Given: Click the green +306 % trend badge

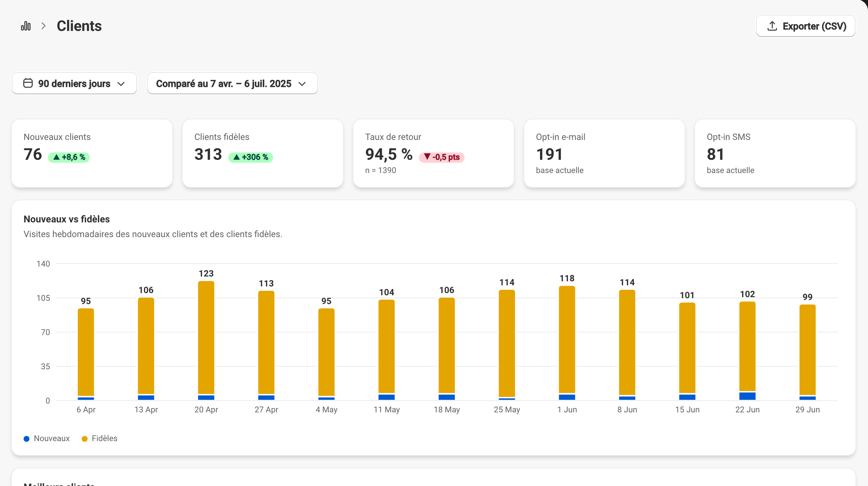Looking at the screenshot, I should pos(251,157).
